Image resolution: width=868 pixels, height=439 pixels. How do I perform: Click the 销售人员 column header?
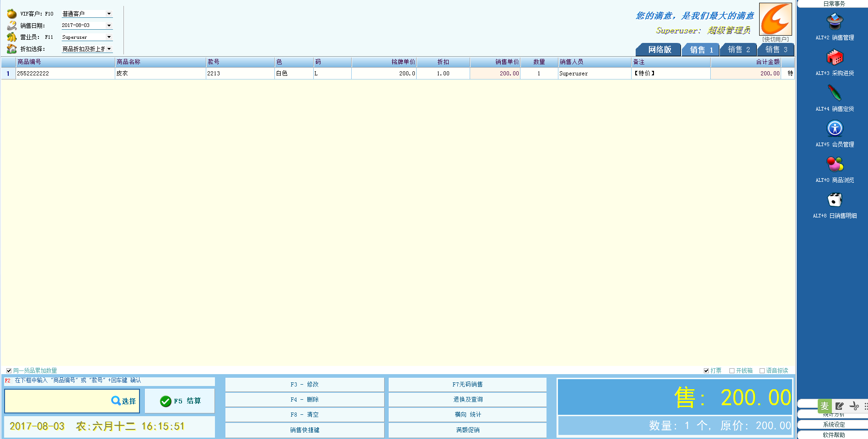(595, 62)
